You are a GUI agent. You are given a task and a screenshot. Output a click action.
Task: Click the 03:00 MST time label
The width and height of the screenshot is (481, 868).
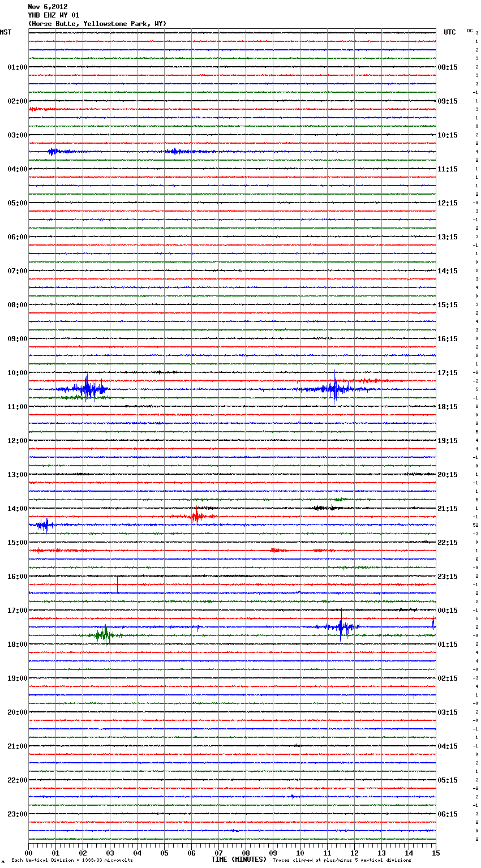coord(18,135)
